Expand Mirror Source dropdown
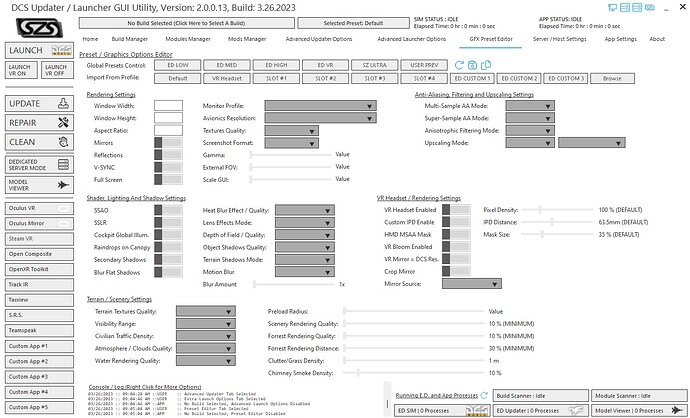 472,284
